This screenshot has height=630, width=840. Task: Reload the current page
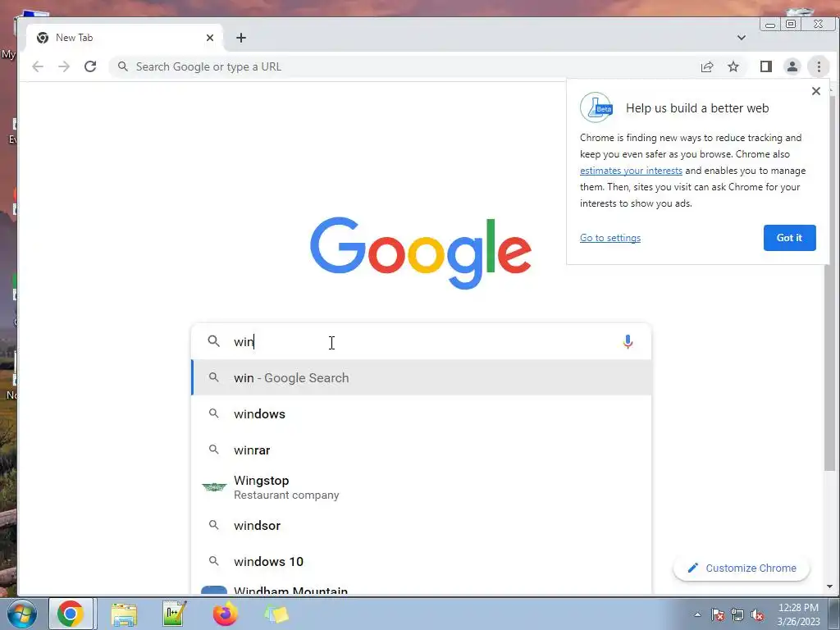pyautogui.click(x=90, y=66)
